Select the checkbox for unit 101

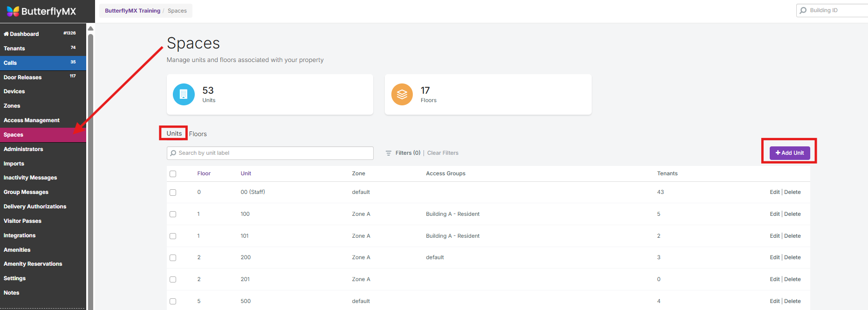click(x=173, y=236)
